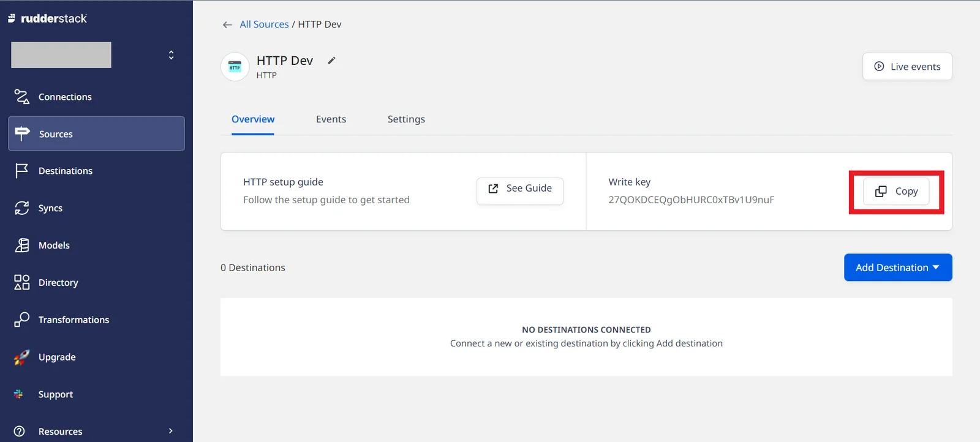Click the Transformations sidebar icon
The width and height of the screenshot is (980, 442).
(22, 320)
